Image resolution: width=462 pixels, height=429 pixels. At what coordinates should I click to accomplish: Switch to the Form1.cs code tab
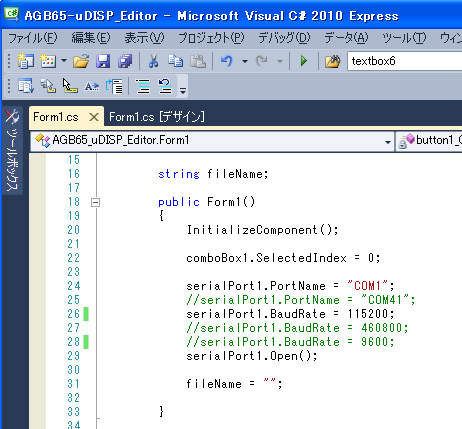56,117
